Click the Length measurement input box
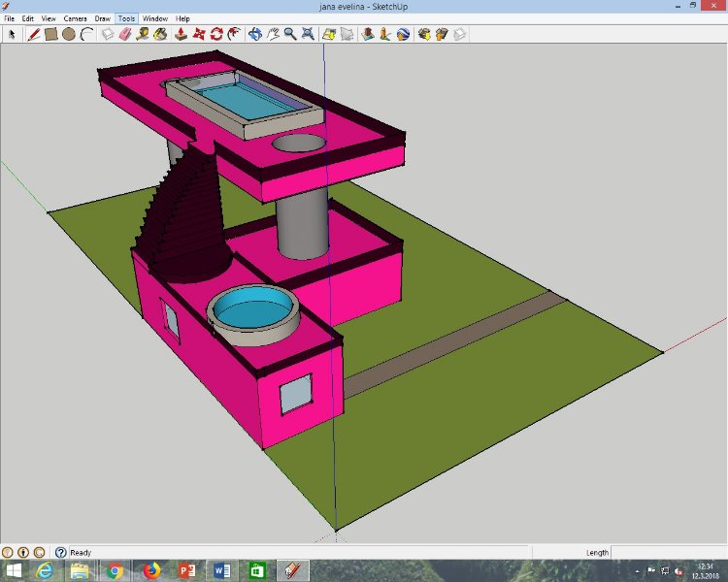The image size is (728, 582). (668, 552)
